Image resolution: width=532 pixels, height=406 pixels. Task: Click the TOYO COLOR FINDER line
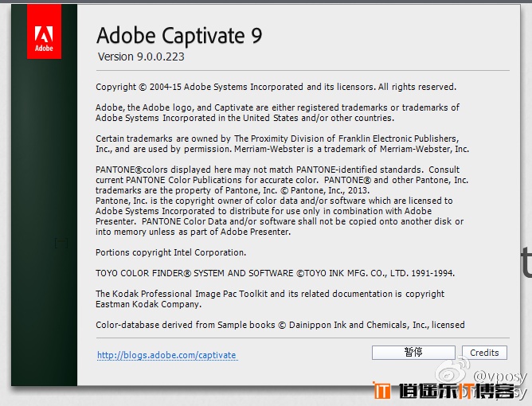coord(275,273)
